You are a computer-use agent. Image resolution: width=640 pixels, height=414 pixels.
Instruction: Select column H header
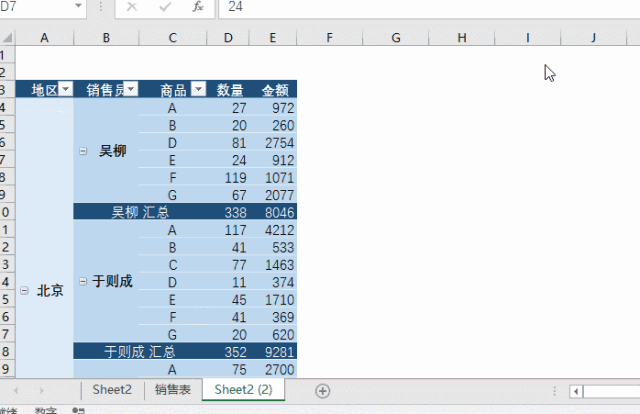(x=461, y=38)
